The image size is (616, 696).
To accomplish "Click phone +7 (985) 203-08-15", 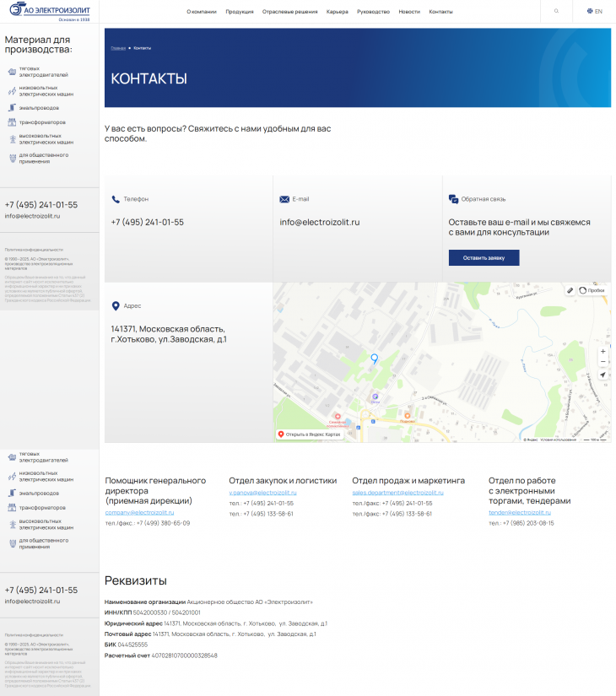I will (528, 523).
